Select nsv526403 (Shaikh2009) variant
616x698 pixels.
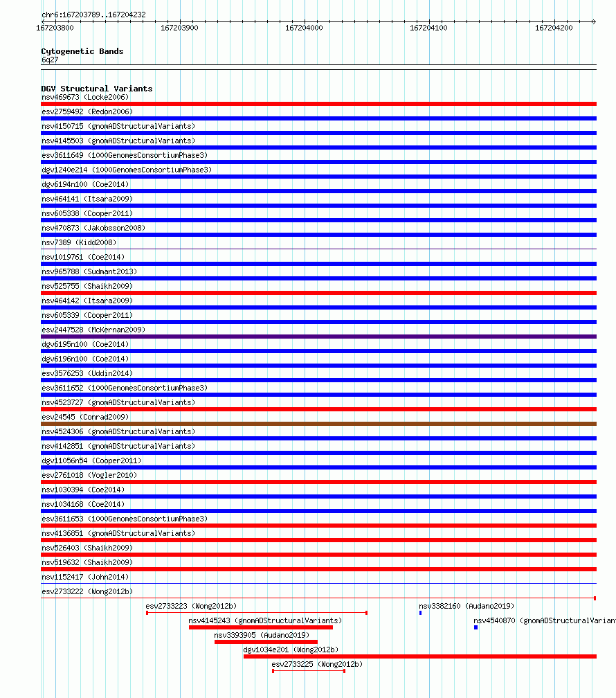(x=87, y=548)
